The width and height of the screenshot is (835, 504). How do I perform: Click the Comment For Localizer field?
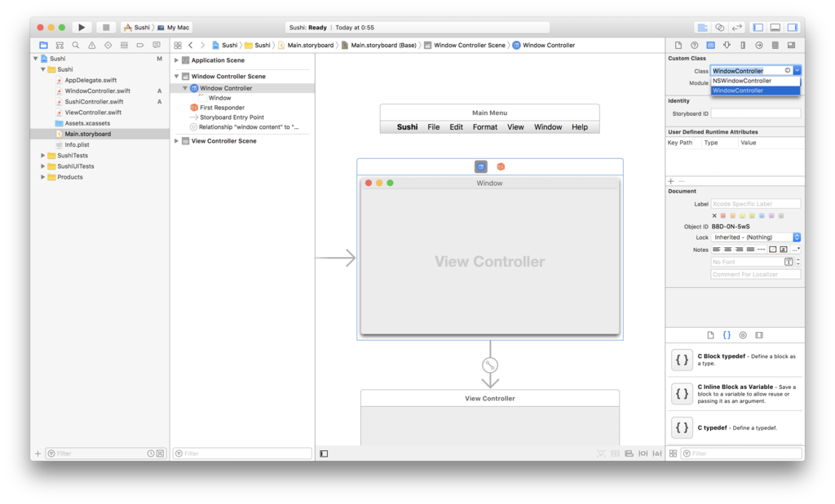pos(756,274)
